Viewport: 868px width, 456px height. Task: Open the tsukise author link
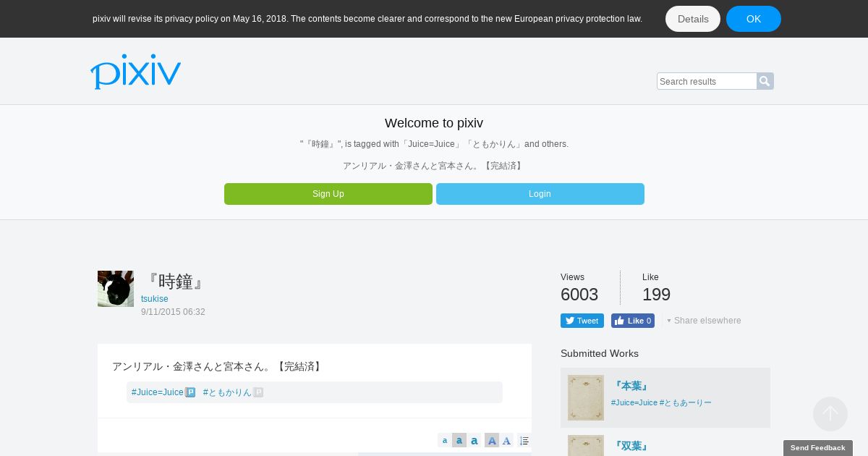155,299
